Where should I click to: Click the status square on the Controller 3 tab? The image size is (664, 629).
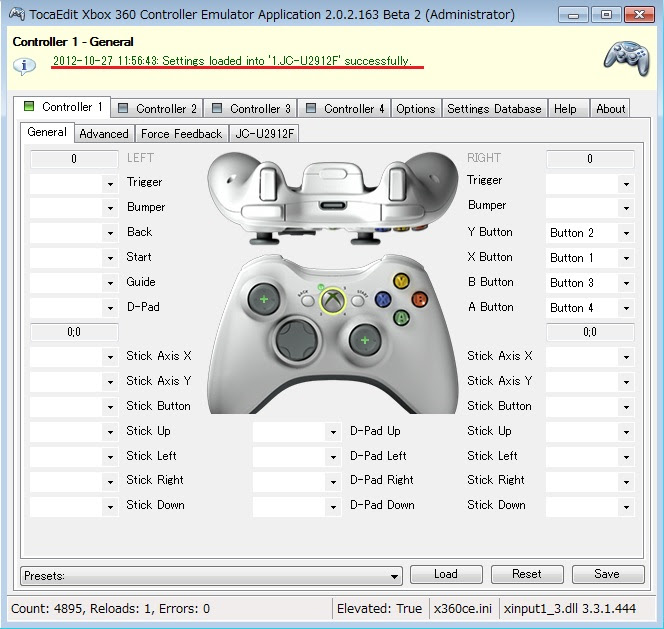click(x=217, y=108)
